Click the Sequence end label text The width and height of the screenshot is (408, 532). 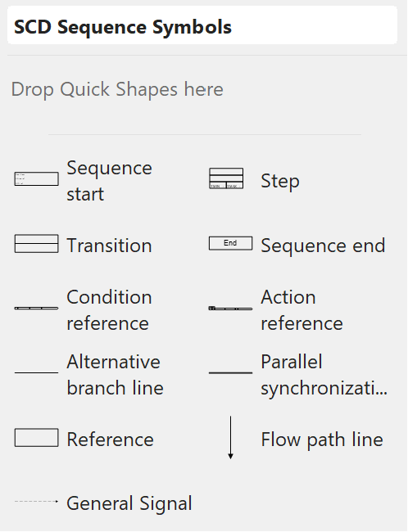point(323,246)
